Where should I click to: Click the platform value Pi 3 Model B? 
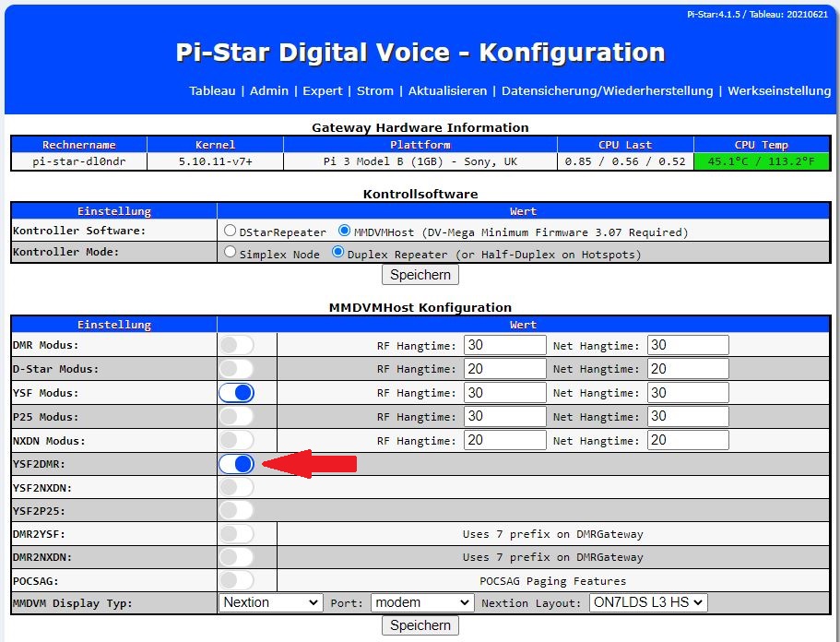pos(420,161)
